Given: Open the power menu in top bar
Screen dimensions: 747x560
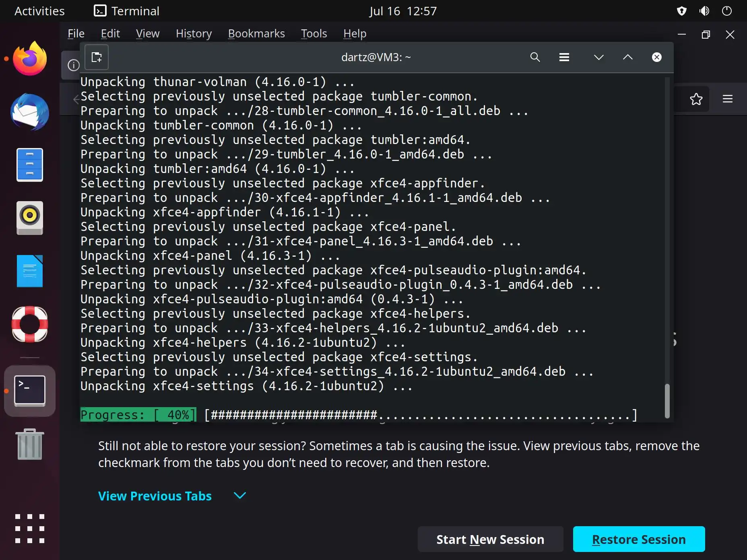Looking at the screenshot, I should coord(727,11).
